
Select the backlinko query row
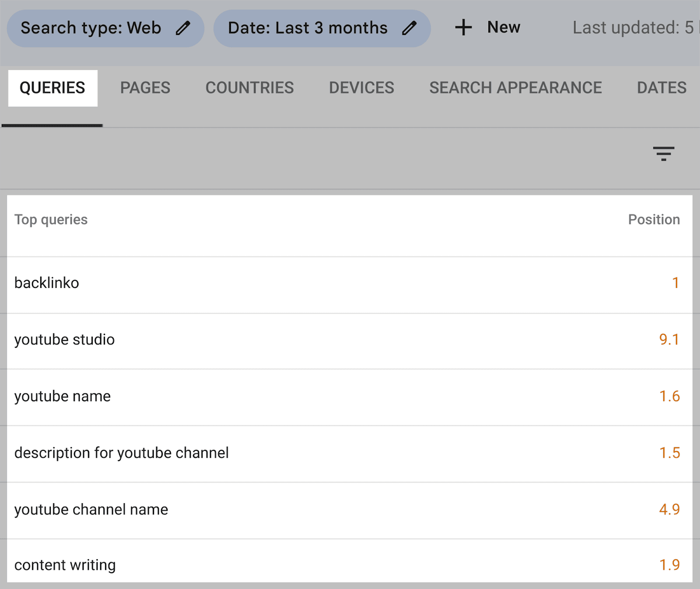[x=47, y=283]
